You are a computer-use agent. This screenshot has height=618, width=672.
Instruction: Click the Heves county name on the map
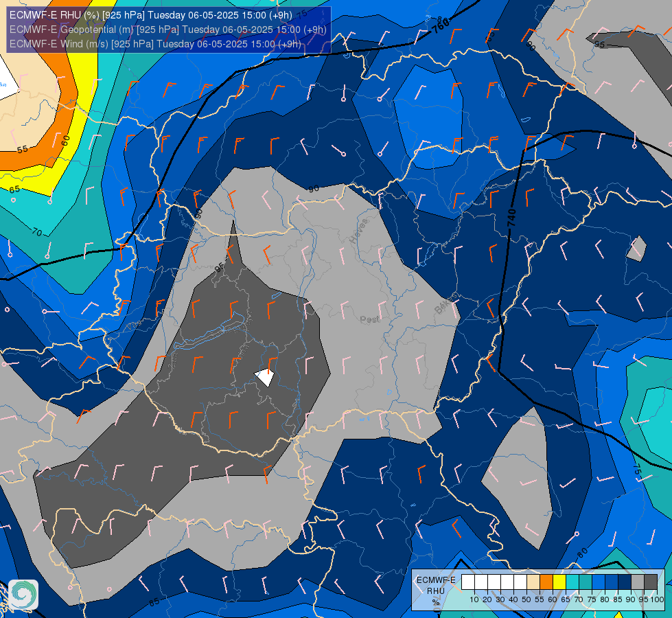click(359, 231)
